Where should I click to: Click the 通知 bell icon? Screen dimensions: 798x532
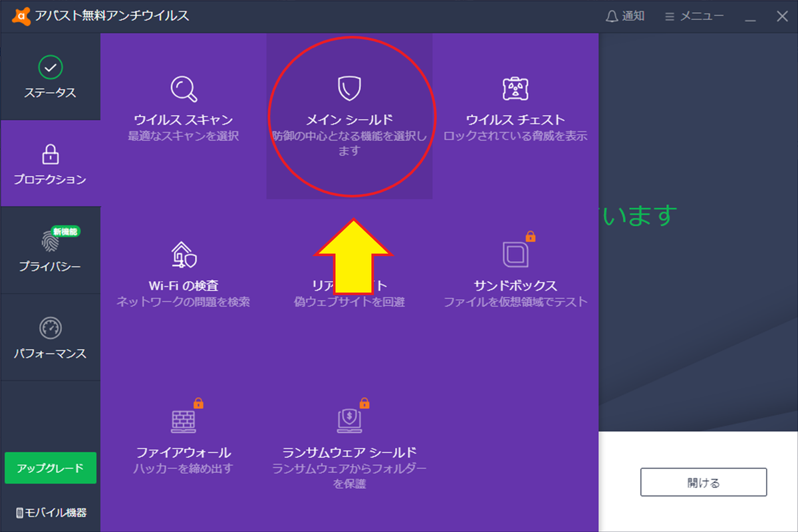(612, 16)
